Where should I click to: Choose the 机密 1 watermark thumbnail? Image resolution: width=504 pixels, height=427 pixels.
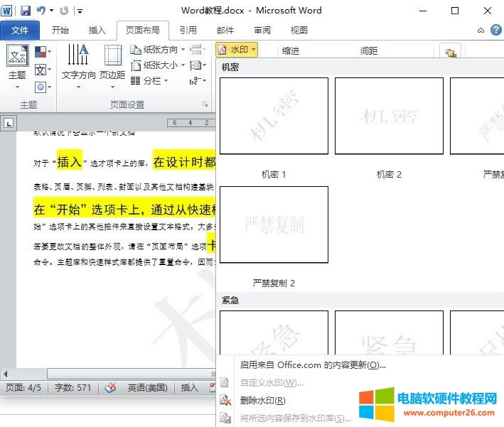tap(274, 117)
